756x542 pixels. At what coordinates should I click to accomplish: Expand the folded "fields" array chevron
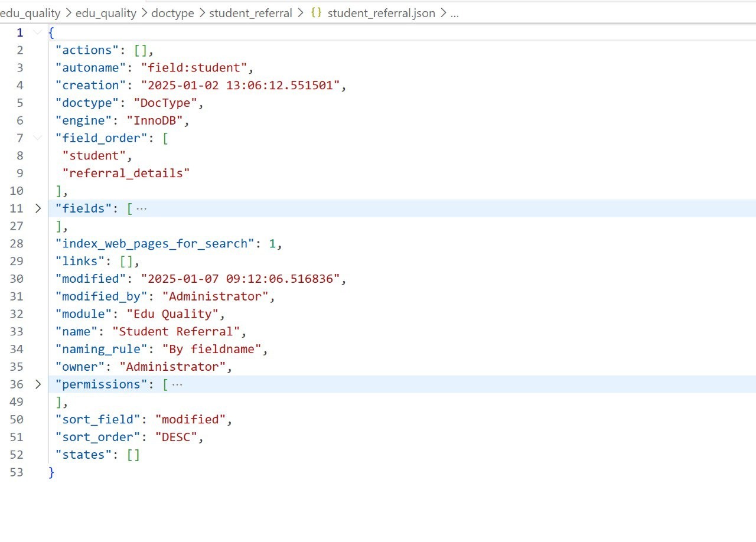click(x=37, y=208)
